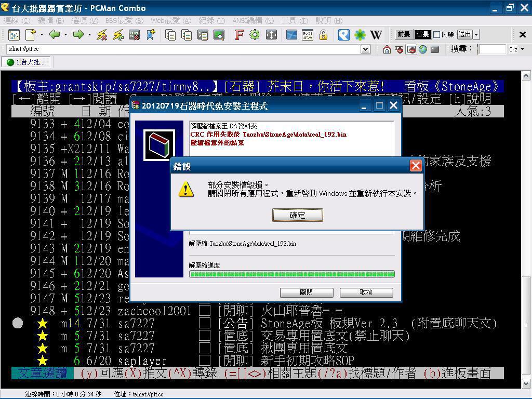
Task: Pick the 背景 background color button
Action: (x=422, y=35)
